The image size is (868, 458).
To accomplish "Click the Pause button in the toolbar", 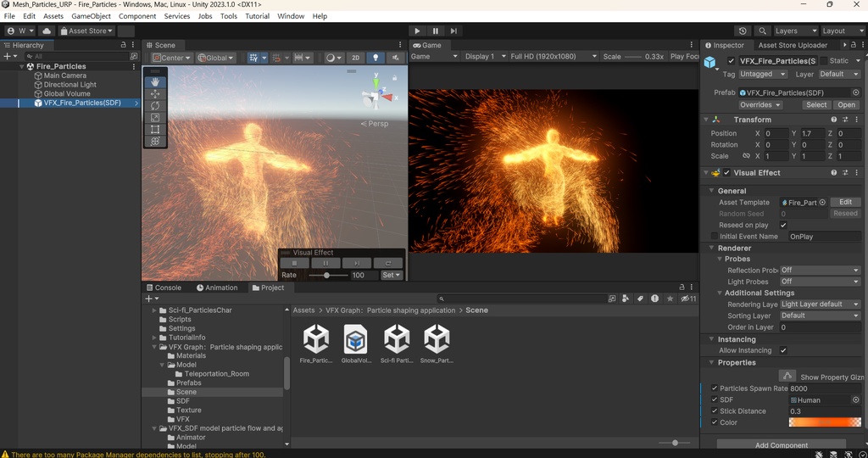I will [x=436, y=31].
